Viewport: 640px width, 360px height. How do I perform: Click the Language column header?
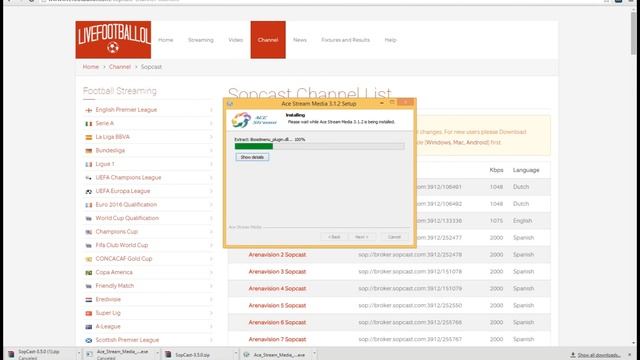tap(526, 170)
